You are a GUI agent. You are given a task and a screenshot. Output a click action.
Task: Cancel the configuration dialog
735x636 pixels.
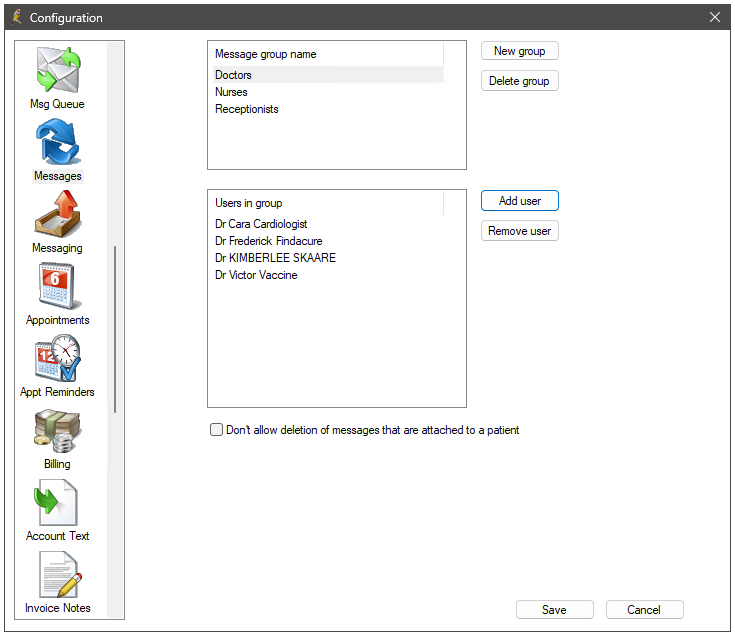[644, 609]
